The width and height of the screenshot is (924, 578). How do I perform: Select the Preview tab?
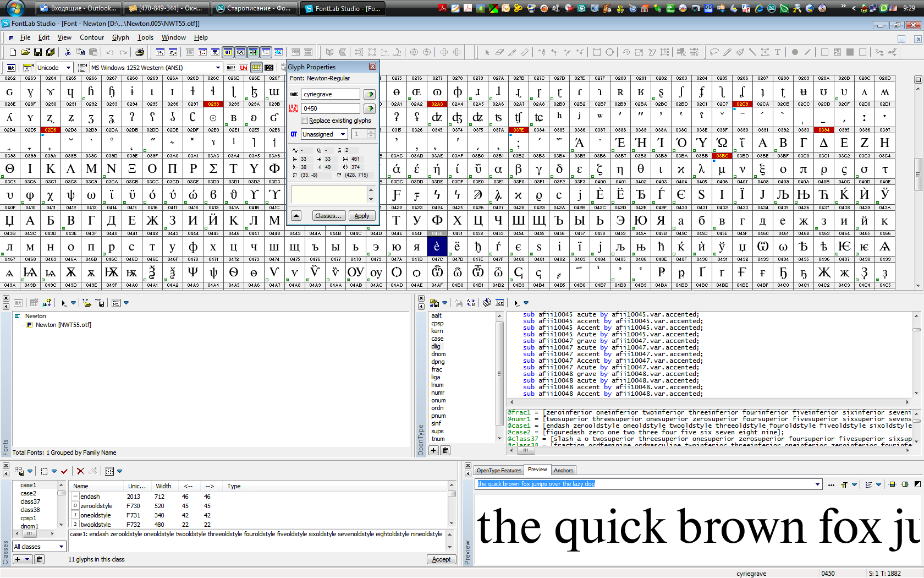(537, 470)
